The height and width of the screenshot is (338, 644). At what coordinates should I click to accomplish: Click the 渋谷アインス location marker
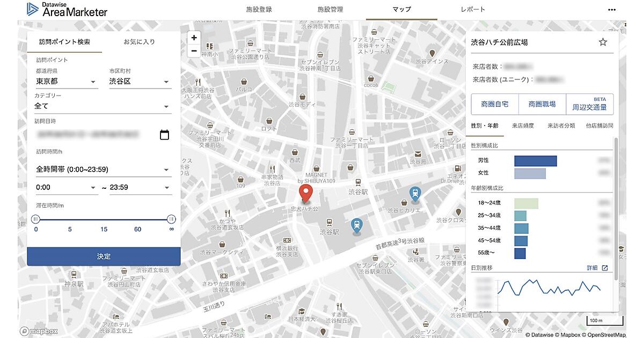pyautogui.click(x=432, y=53)
